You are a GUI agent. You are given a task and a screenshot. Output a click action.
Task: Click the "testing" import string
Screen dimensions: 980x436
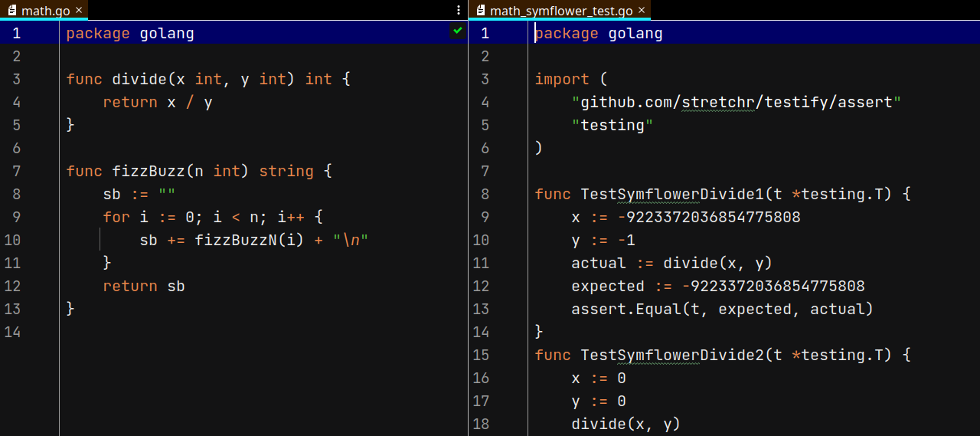coord(612,125)
